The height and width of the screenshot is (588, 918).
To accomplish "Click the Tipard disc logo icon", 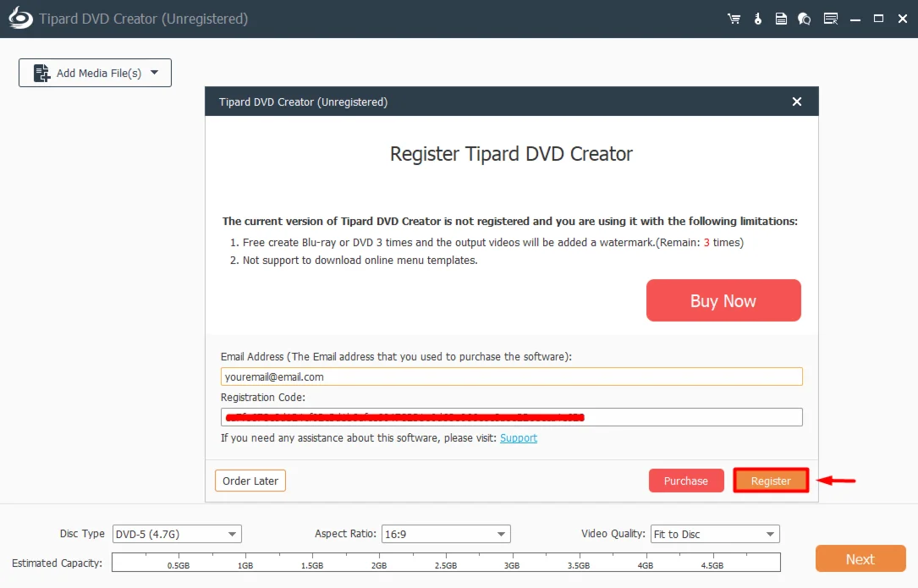I will 20,19.
